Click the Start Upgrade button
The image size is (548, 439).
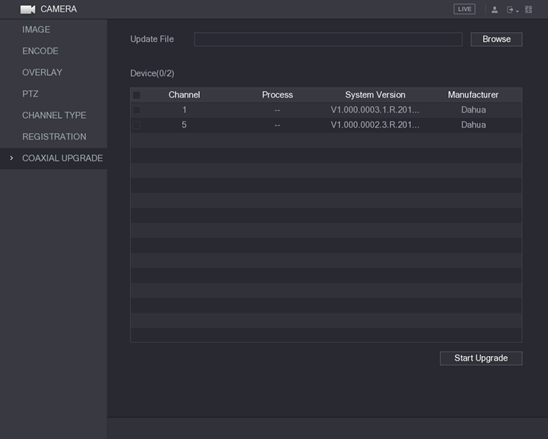(481, 358)
